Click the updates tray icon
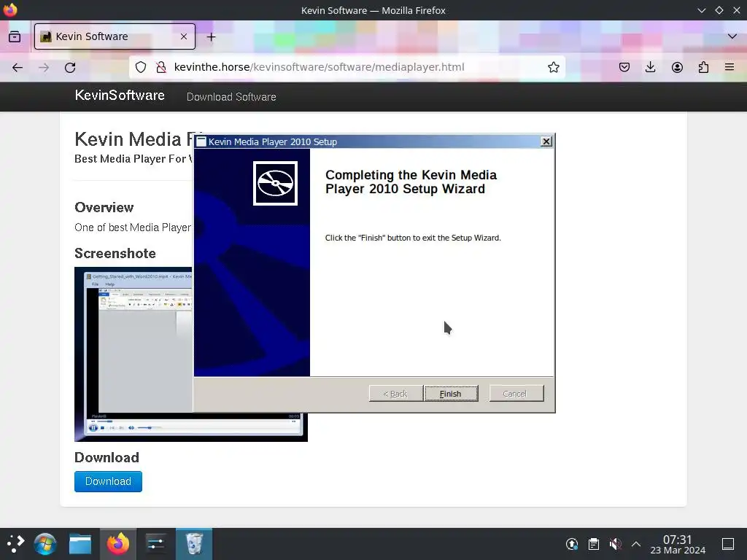Screen dimensions: 747x560 pyautogui.click(x=572, y=544)
